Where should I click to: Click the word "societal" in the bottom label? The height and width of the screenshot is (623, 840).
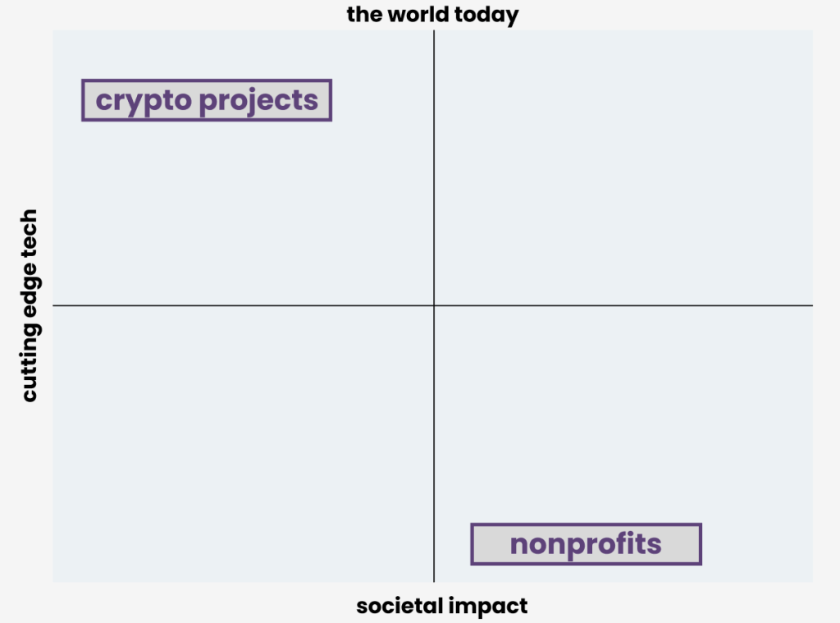(x=401, y=607)
